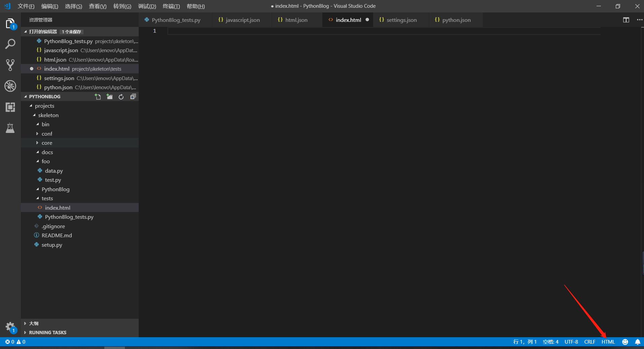This screenshot has width=644, height=349.
Task: Click UTF-8 to change encoding
Action: (571, 342)
